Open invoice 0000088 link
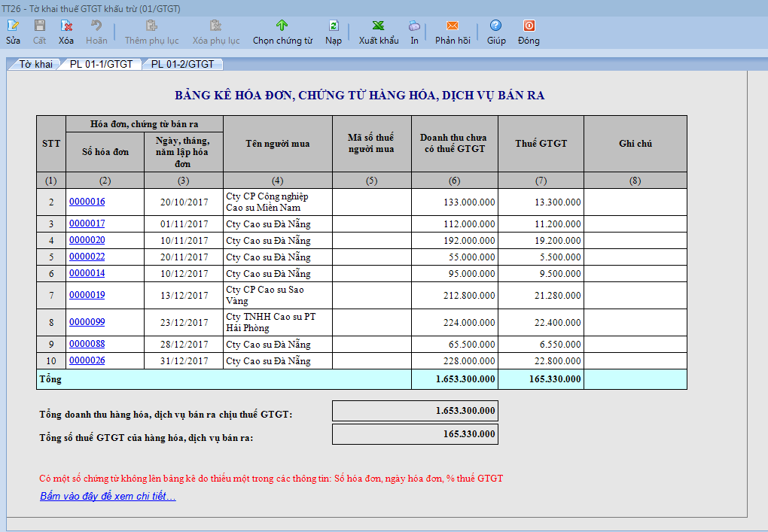 coord(87,344)
